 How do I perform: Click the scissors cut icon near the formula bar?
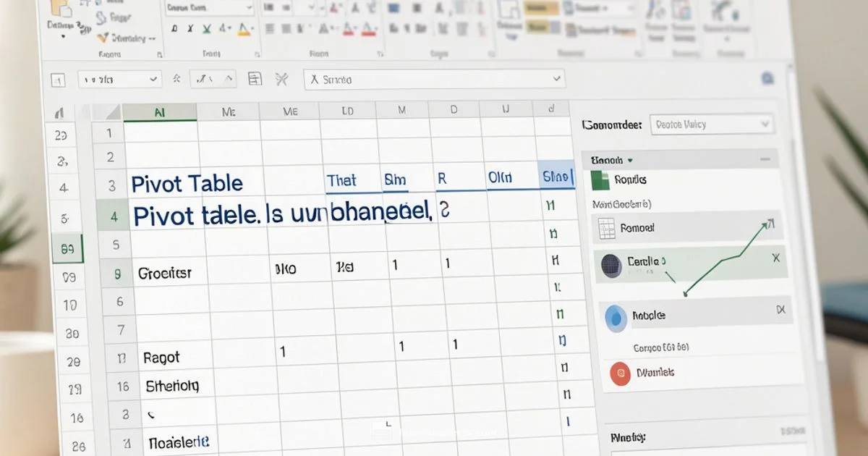(x=281, y=78)
